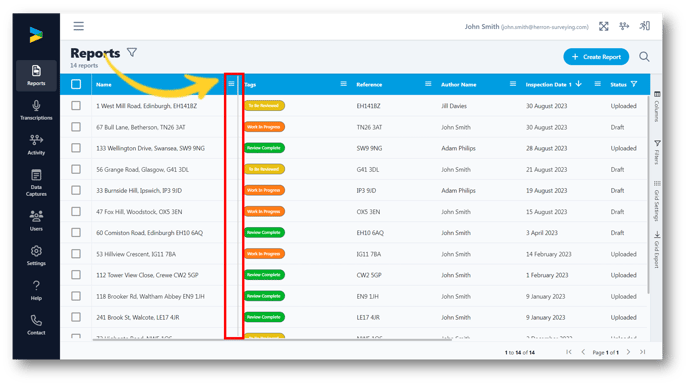688x385 pixels.
Task: Open the hamburger navigation menu
Action: (79, 26)
